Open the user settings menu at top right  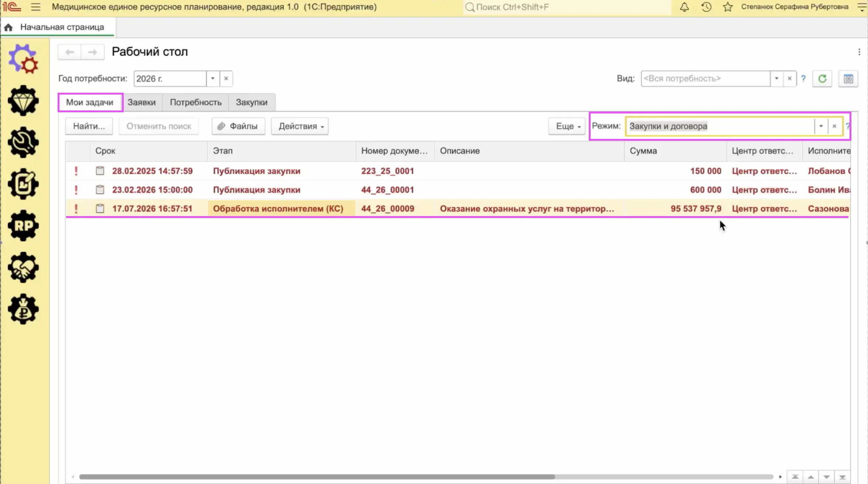[x=861, y=7]
